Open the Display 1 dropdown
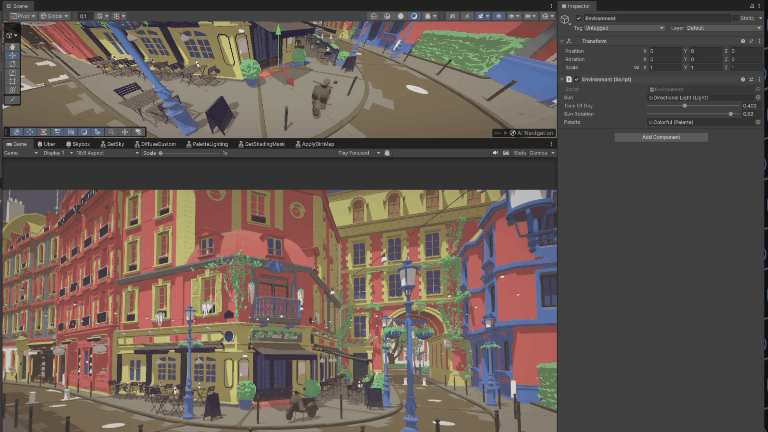 click(57, 153)
